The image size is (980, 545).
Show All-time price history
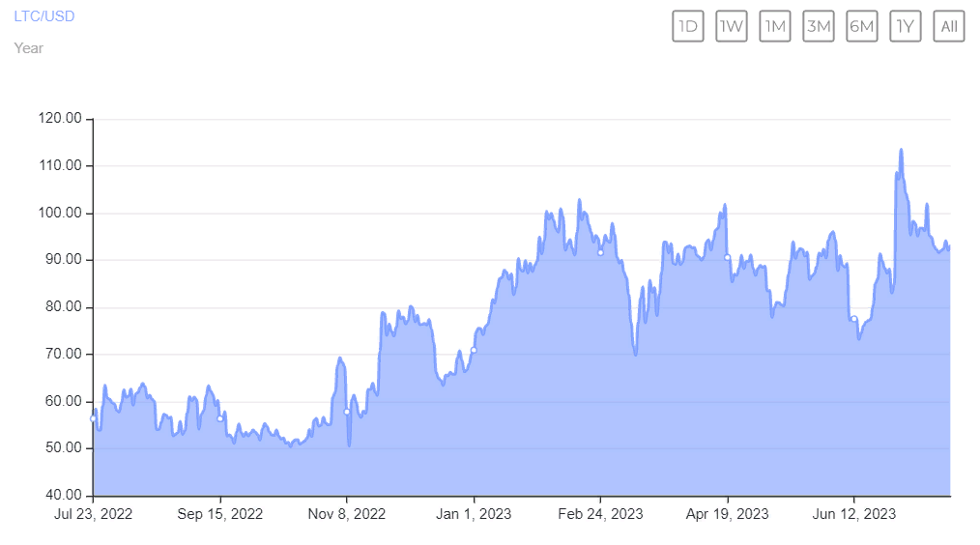pos(949,26)
